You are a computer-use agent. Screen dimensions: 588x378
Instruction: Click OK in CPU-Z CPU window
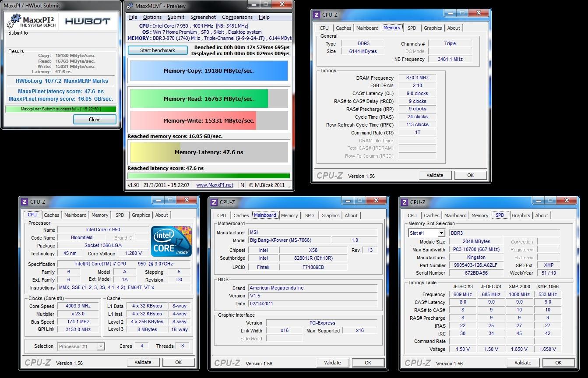179,362
